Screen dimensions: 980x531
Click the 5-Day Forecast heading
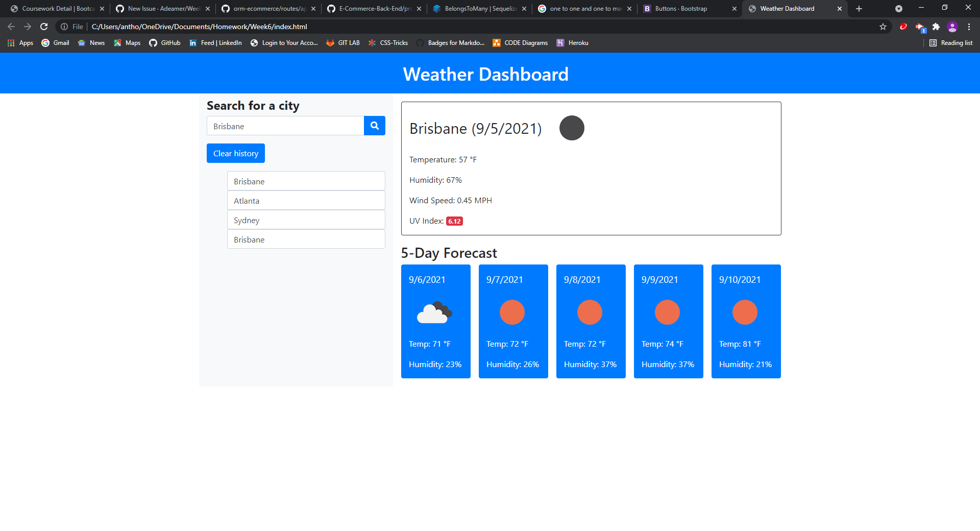449,253
